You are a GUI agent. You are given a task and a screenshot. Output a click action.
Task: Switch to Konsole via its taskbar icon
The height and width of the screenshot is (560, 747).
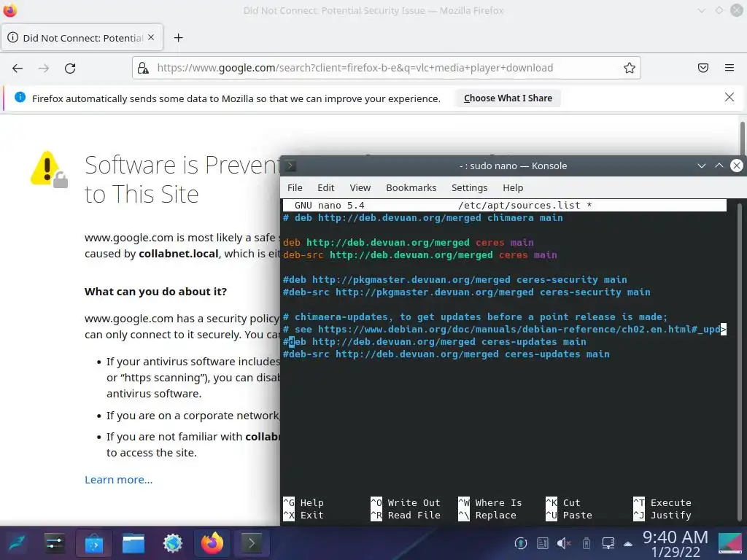[x=252, y=543]
